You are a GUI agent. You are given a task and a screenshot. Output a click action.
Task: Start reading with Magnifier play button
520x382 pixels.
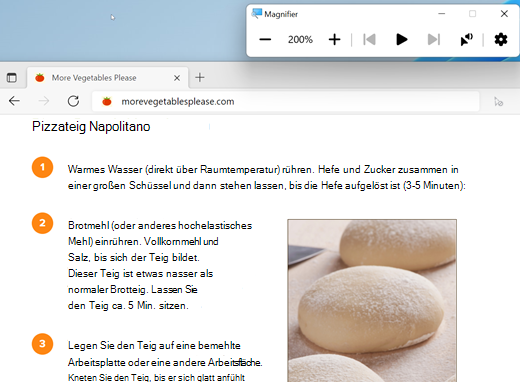pos(402,40)
